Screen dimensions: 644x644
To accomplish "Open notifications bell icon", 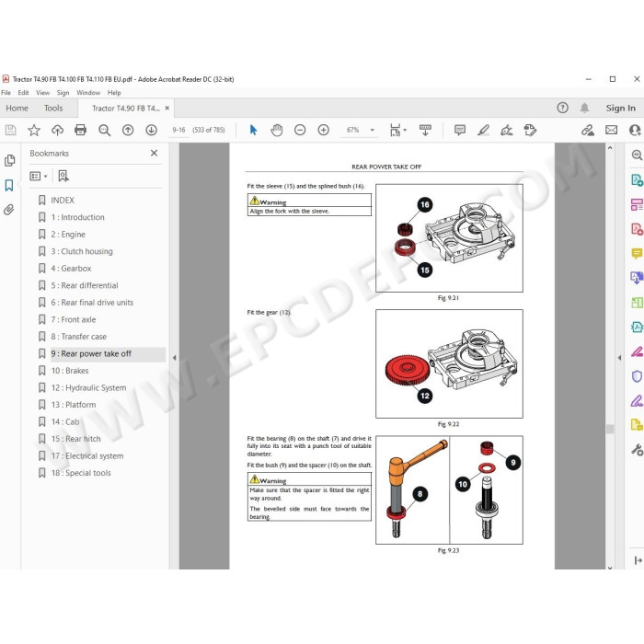I will click(584, 108).
